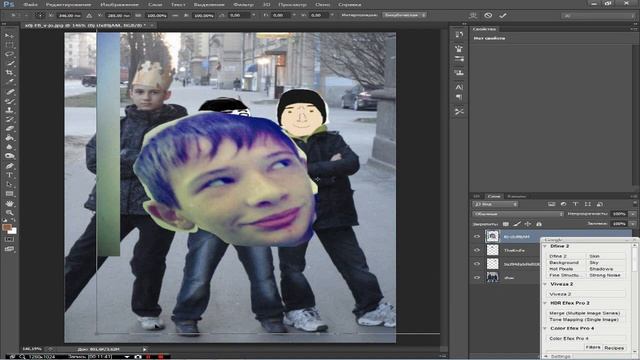Click the document zoom percentage field
This screenshot has height=360, width=640.
(31, 349)
